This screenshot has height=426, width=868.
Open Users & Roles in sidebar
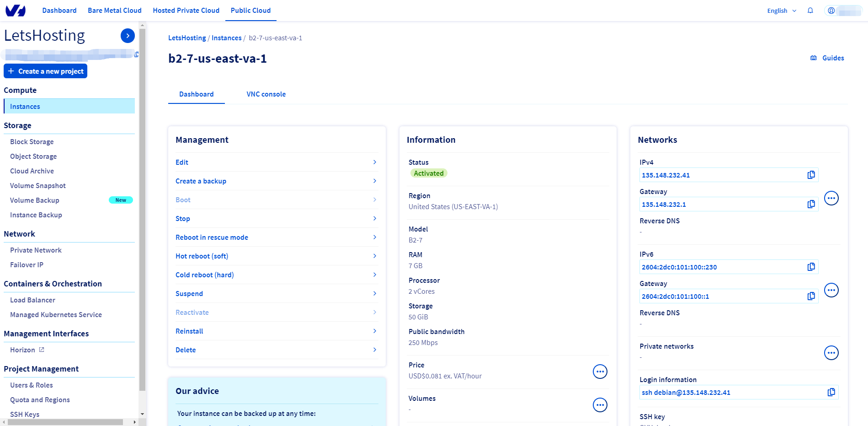[x=32, y=385]
